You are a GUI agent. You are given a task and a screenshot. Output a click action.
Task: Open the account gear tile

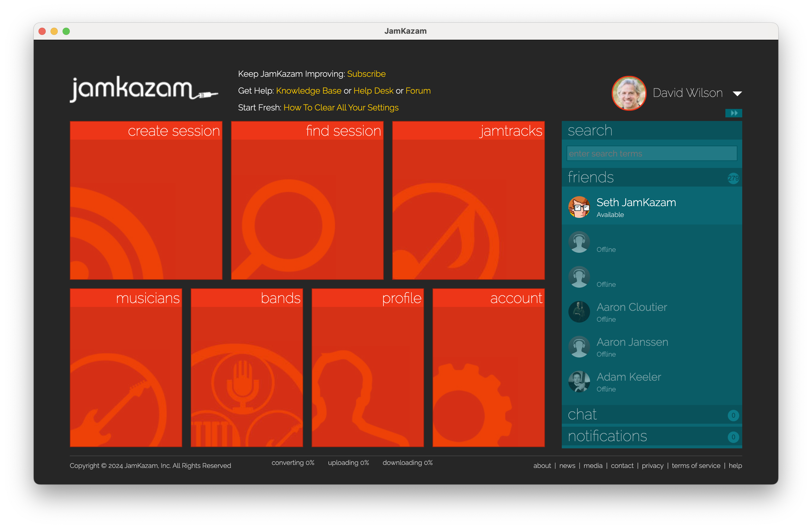pos(488,368)
